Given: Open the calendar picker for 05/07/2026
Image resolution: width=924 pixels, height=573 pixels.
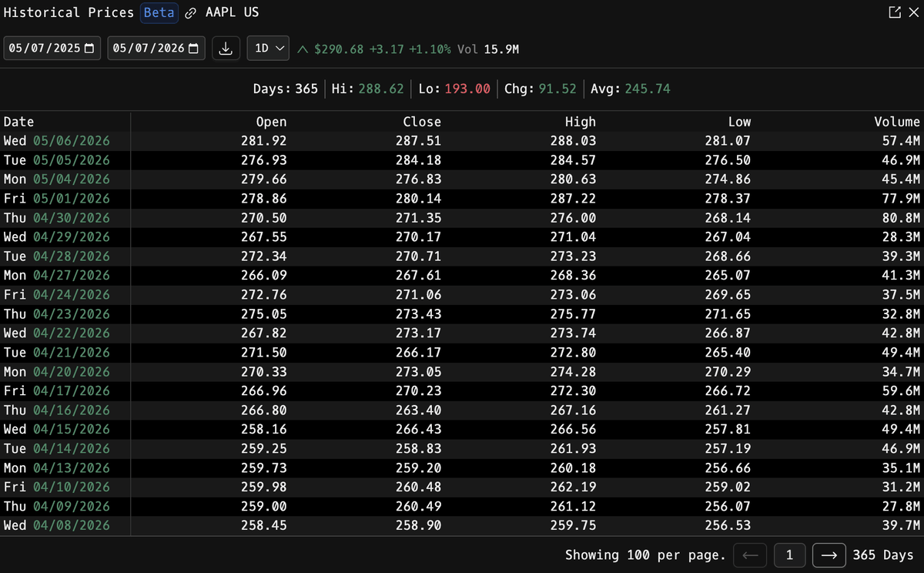Looking at the screenshot, I should coord(193,49).
